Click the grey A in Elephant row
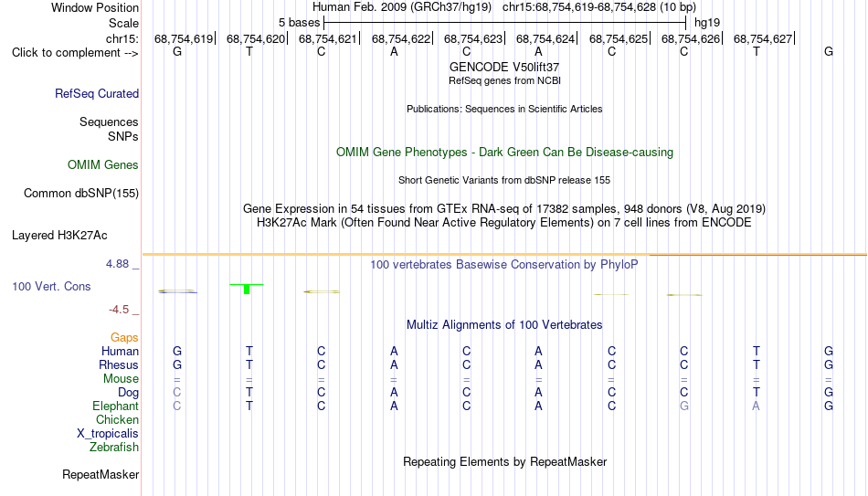The height and width of the screenshot is (496, 868). 757,406
